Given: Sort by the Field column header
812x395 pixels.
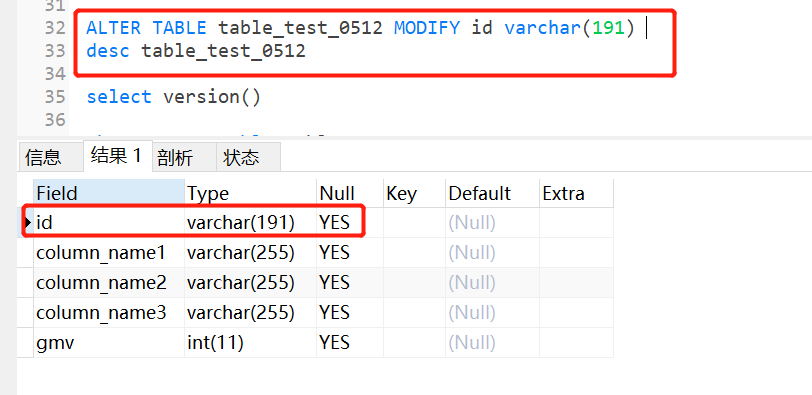Looking at the screenshot, I should 109,193.
